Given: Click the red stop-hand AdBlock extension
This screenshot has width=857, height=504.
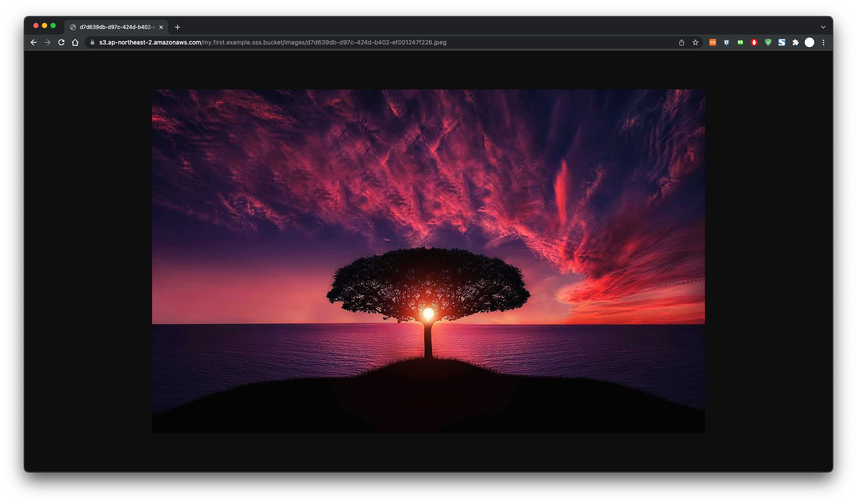Looking at the screenshot, I should click(x=754, y=42).
